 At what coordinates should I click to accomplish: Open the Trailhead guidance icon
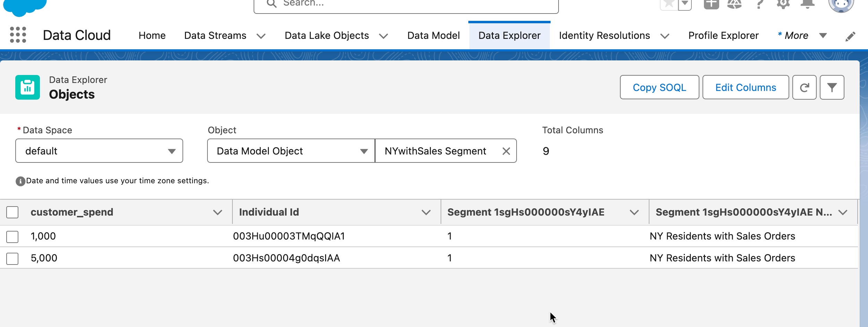[734, 4]
